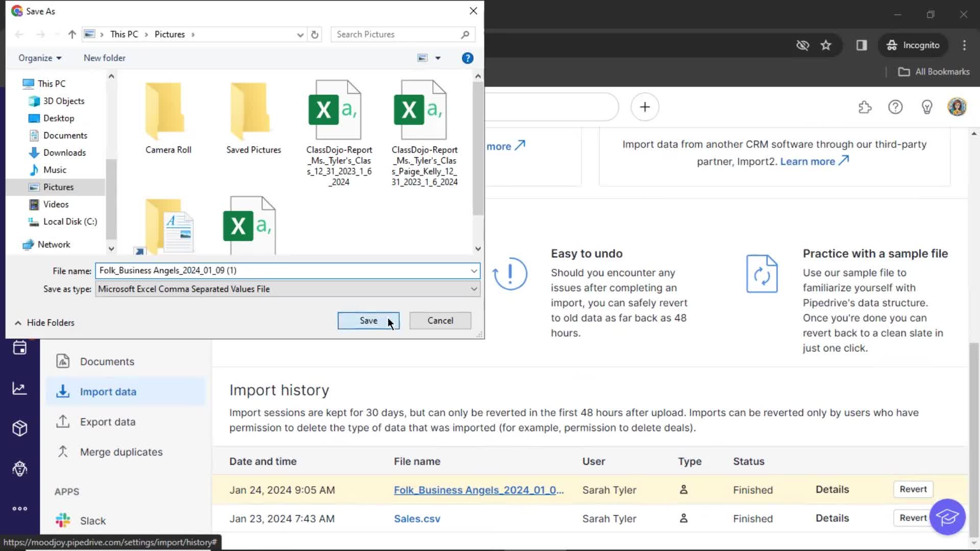Bookmark this page with the star icon

pyautogui.click(x=826, y=45)
